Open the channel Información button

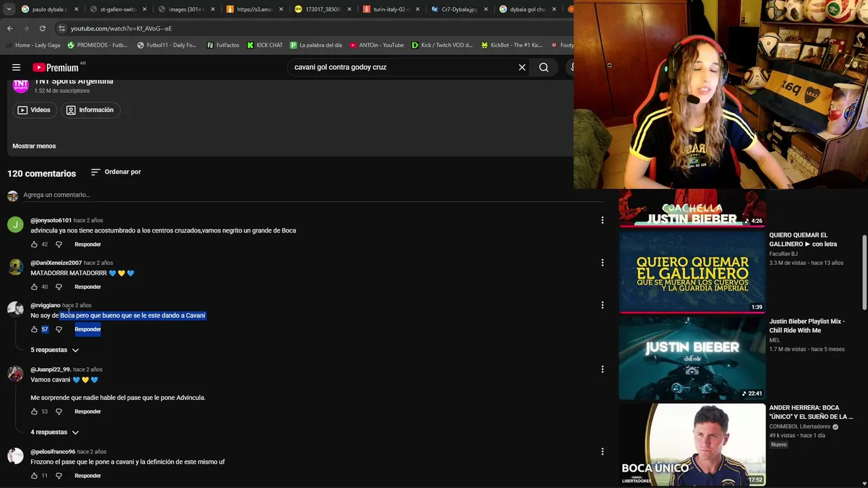click(x=90, y=110)
